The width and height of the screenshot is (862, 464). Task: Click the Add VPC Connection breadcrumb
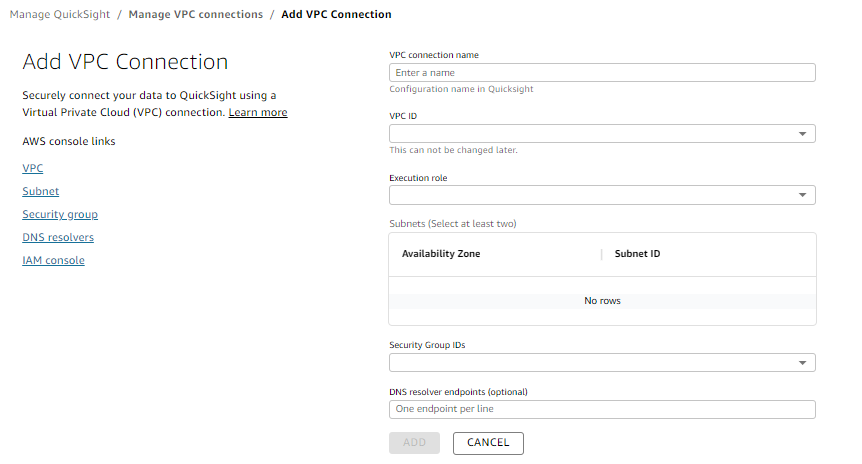[336, 14]
